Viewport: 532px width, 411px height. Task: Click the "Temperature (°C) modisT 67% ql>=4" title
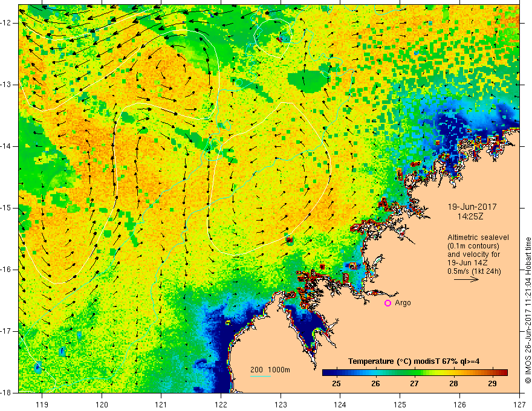point(414,361)
